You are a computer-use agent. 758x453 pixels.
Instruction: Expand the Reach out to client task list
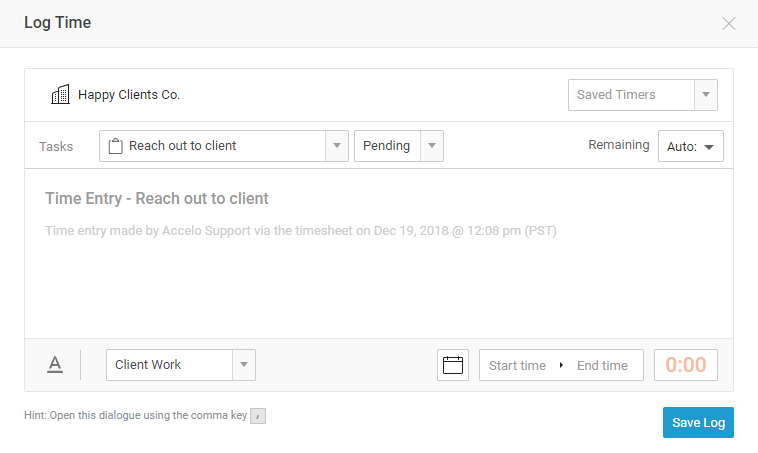click(337, 146)
